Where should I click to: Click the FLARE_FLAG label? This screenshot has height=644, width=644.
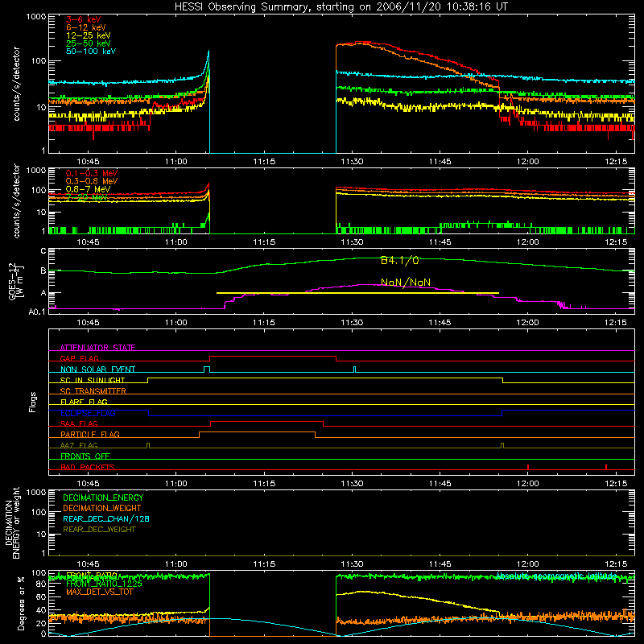coord(84,402)
